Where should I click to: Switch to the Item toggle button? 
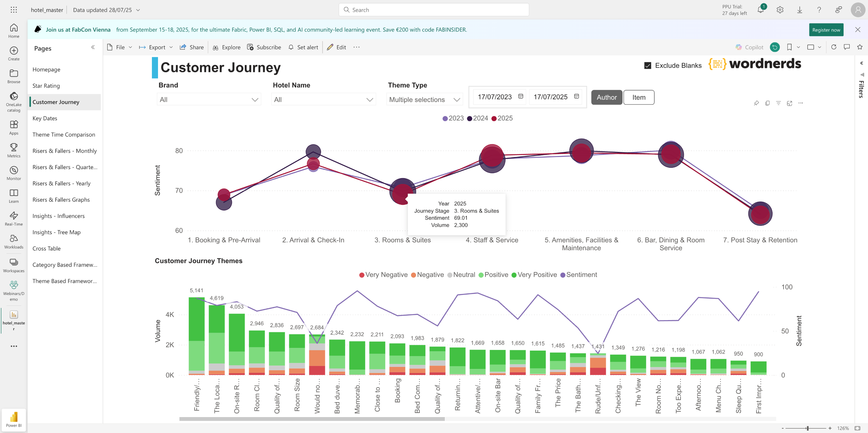(x=639, y=97)
